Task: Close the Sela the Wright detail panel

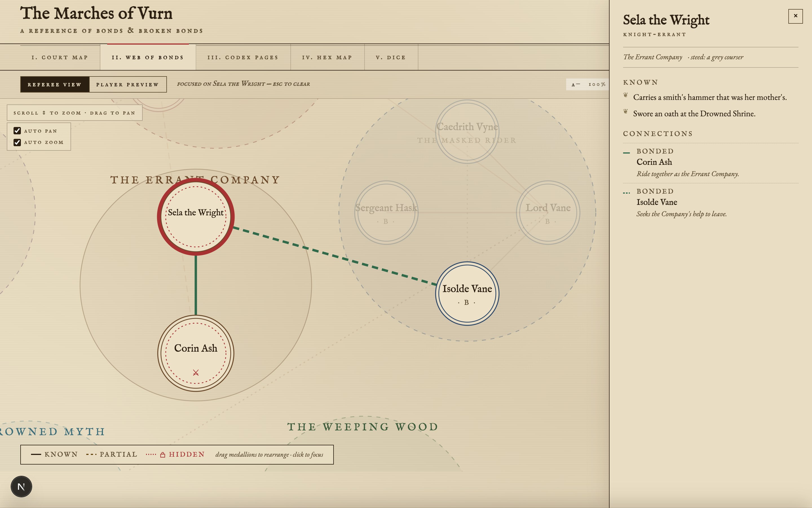Action: [x=795, y=16]
